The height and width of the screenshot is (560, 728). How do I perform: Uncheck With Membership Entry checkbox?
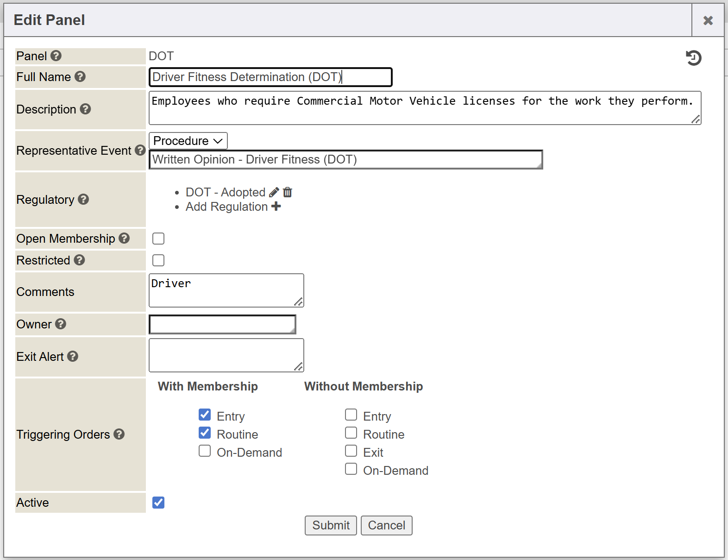[x=205, y=415]
